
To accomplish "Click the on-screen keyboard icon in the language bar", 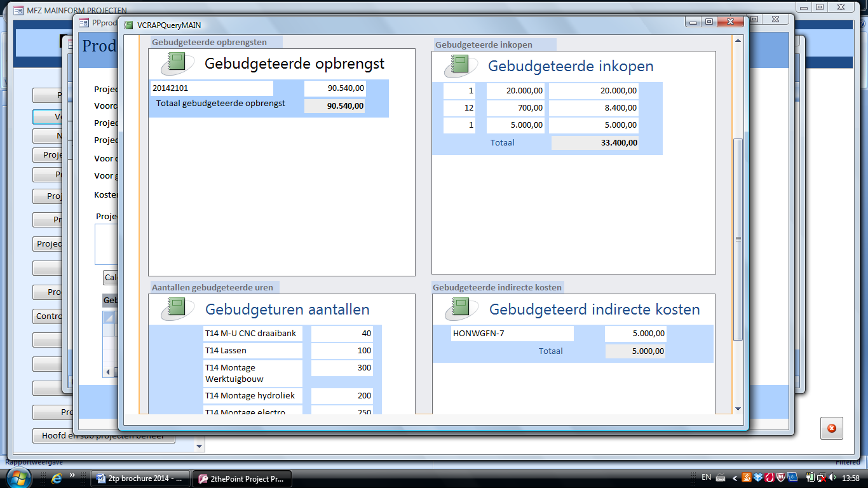I will [721, 478].
